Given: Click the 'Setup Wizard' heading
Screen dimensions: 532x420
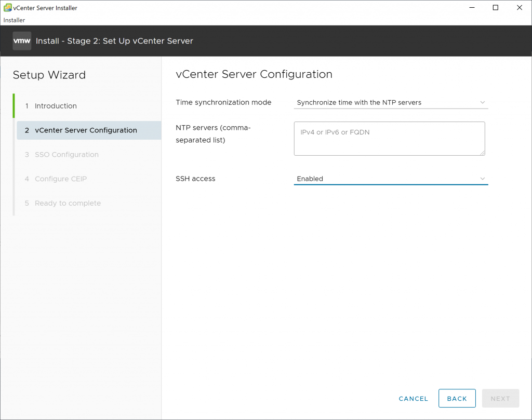Looking at the screenshot, I should 49,75.
